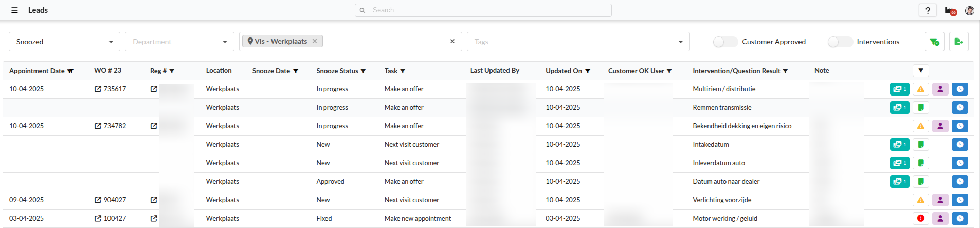Click the blue clock snooze icon for Multiriem / distributie
The image size is (980, 228).
click(959, 89)
